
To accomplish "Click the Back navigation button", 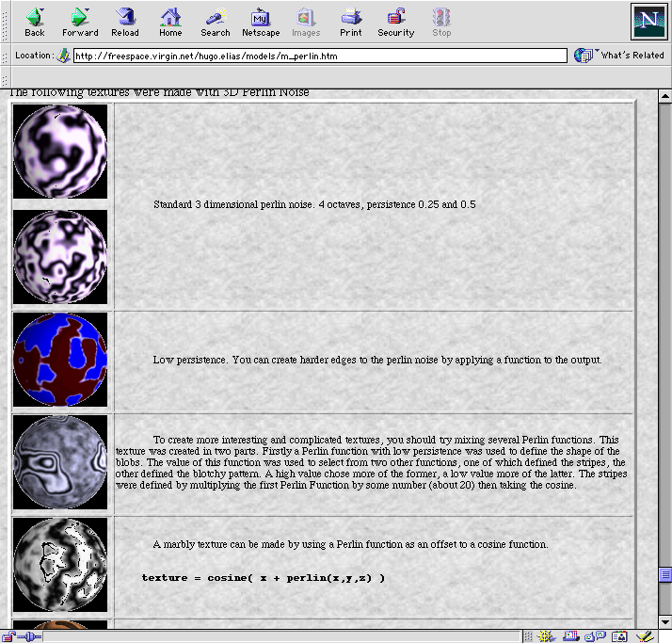I will tap(35, 22).
